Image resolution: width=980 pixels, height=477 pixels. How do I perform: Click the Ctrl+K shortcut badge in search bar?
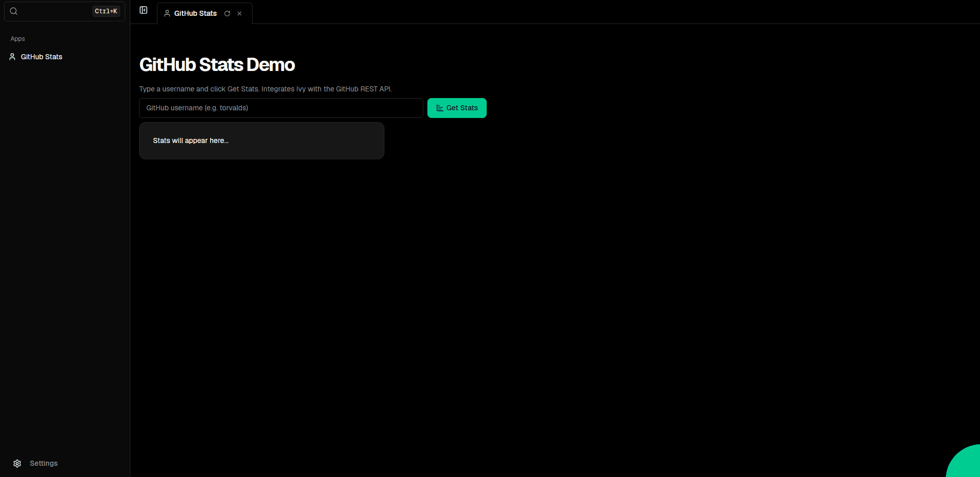point(106,11)
